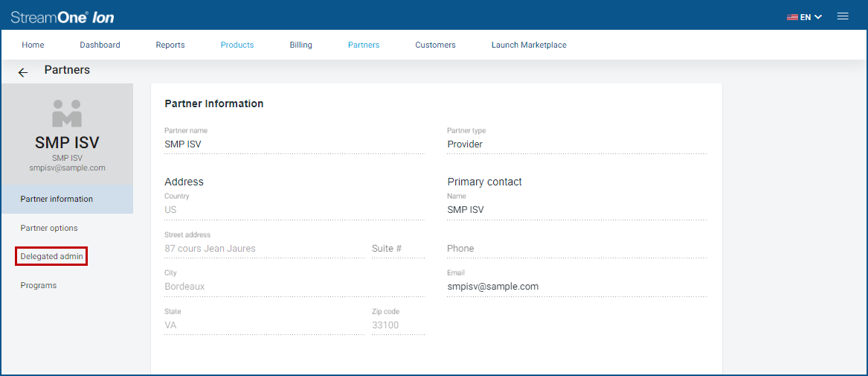
Task: Open the hamburger menu icon
Action: pos(843,16)
